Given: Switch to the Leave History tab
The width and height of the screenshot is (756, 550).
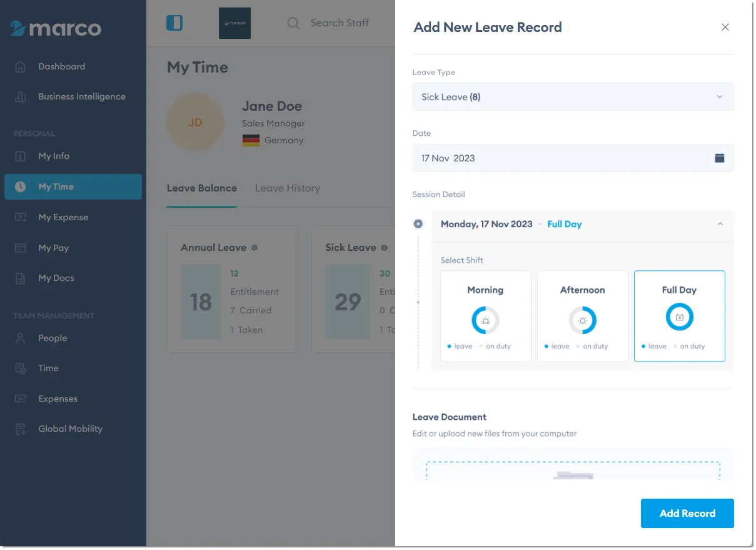Looking at the screenshot, I should click(x=288, y=188).
